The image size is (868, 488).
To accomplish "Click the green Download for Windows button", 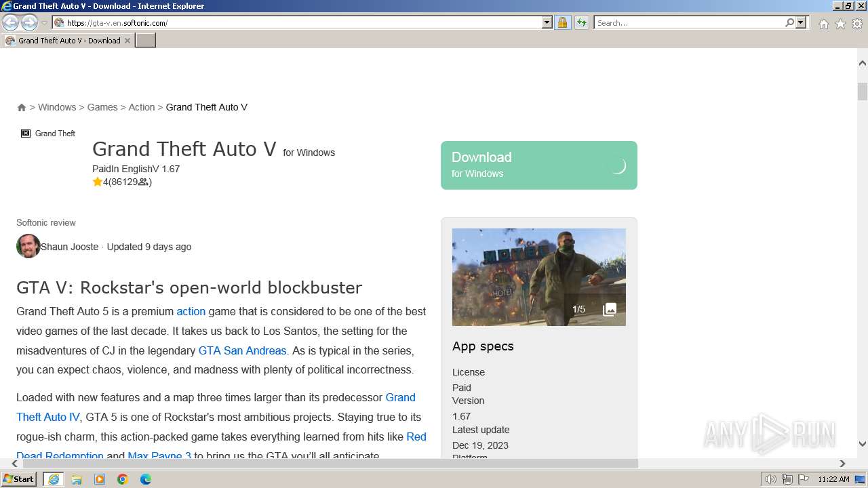I will tap(539, 165).
